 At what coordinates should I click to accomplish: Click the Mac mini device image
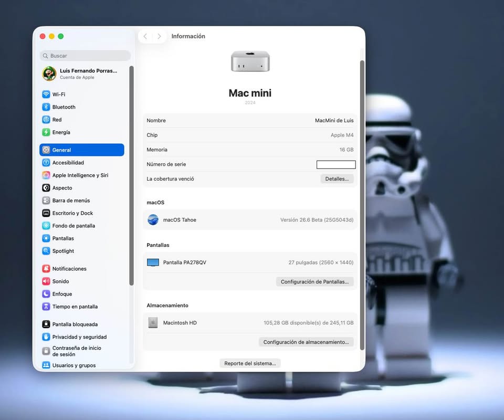(250, 61)
